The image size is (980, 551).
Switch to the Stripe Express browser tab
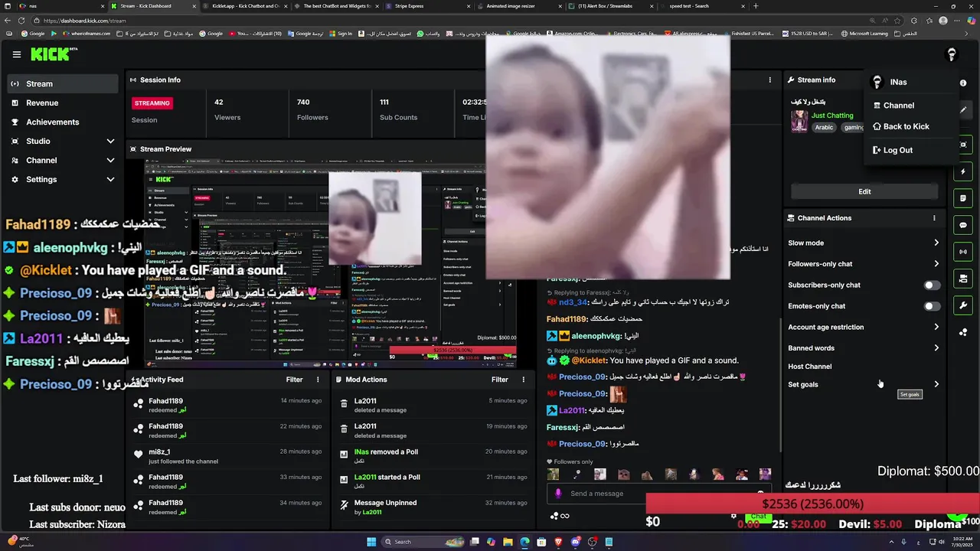pyautogui.click(x=426, y=6)
